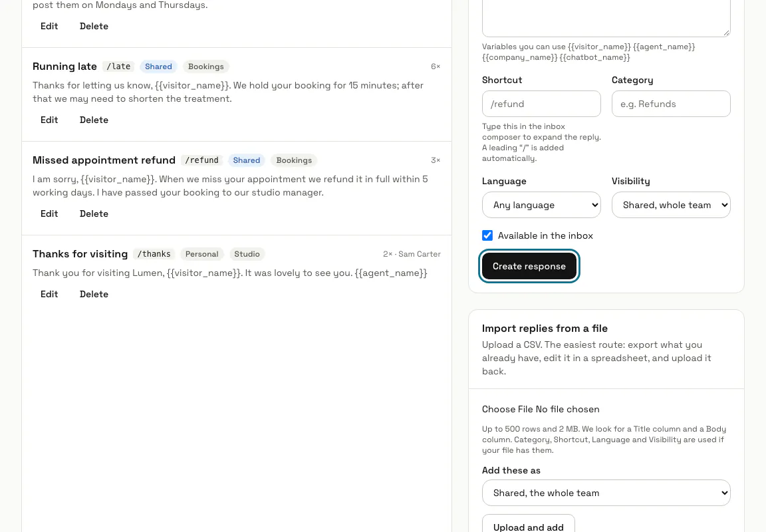Click the 3× usage count
The image size is (766, 532).
pyautogui.click(x=436, y=160)
